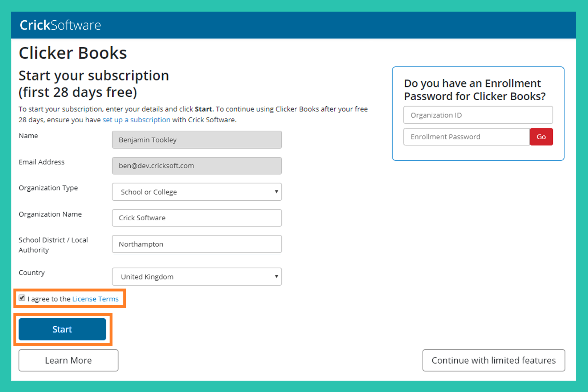Screen dimensions: 588x392
Task: Click the Learn More button
Action: click(68, 360)
